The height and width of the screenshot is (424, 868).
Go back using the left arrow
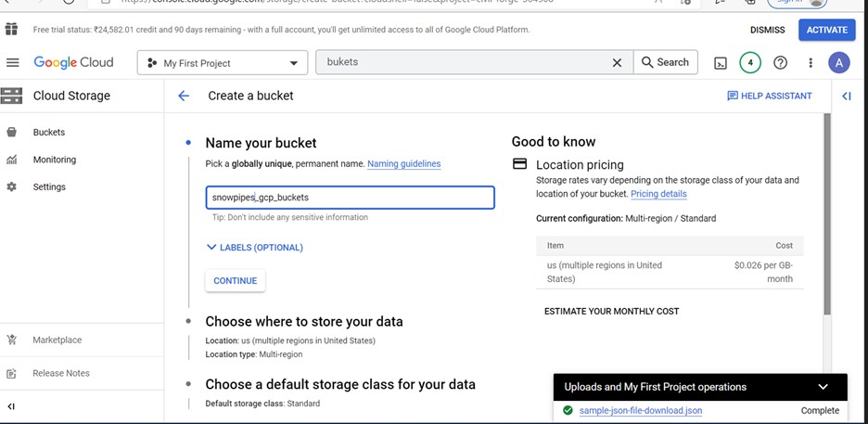[x=184, y=96]
